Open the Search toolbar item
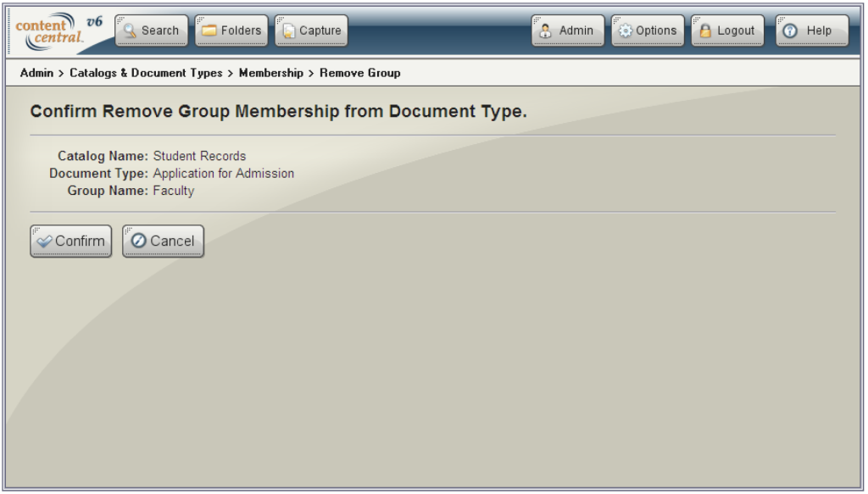The height and width of the screenshot is (494, 868). tap(151, 30)
